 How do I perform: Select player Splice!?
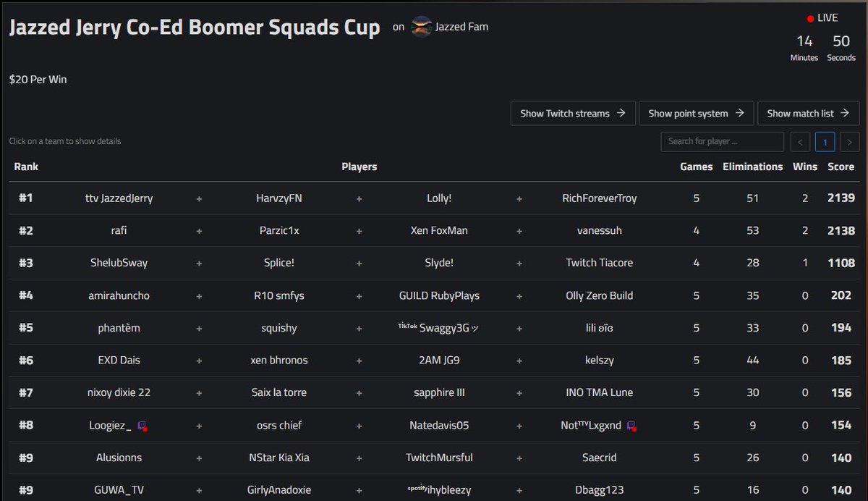279,263
